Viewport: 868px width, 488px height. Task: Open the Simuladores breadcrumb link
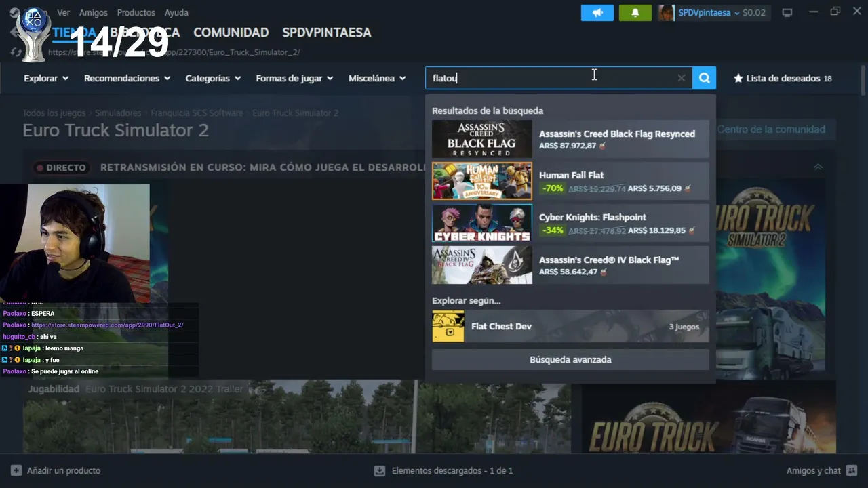pyautogui.click(x=118, y=113)
